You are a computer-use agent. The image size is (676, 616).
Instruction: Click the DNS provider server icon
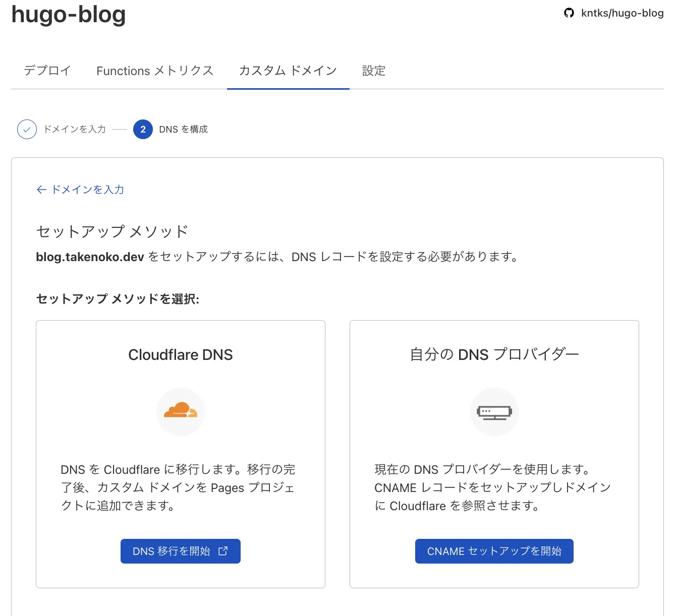(x=494, y=412)
